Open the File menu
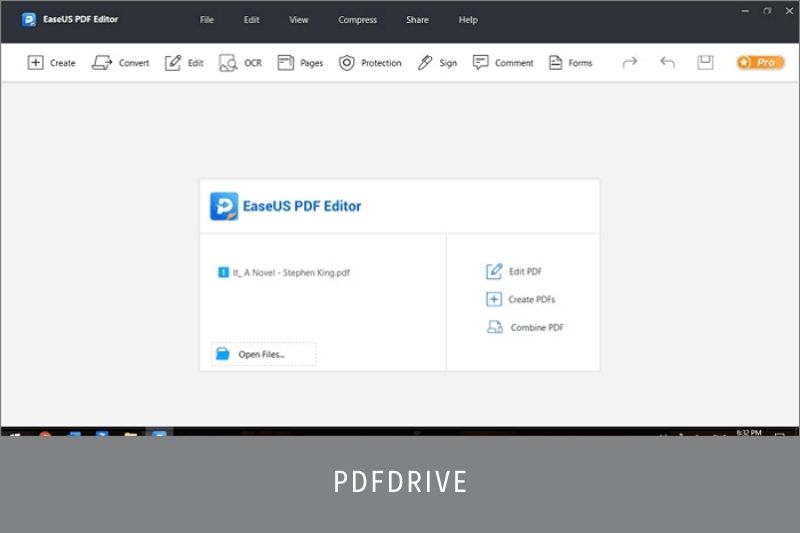Screen dimensions: 800x533 coord(207,20)
